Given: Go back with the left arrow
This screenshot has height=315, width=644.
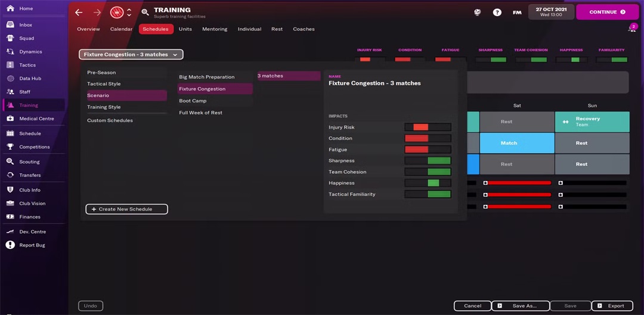Looking at the screenshot, I should point(79,13).
